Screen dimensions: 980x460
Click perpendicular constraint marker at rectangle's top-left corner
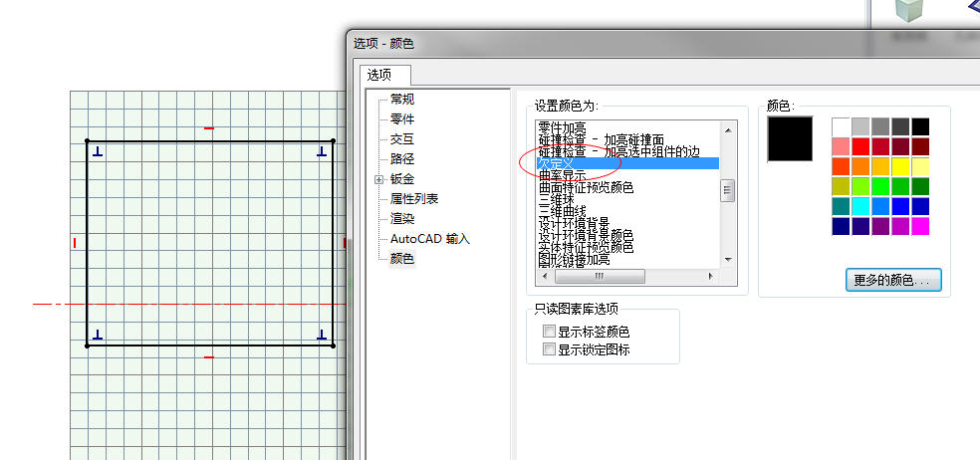click(98, 152)
